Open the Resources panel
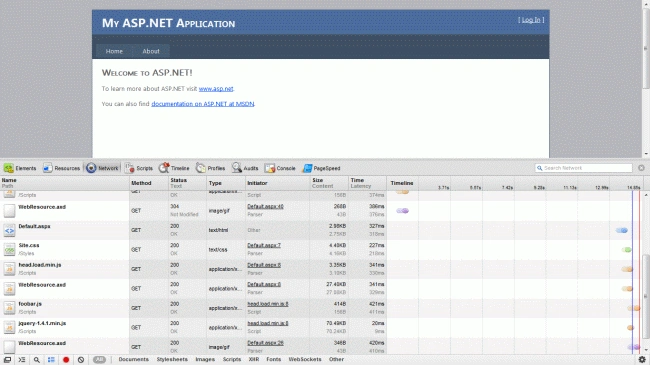Viewport: 650px width, 365px height. tap(61, 168)
